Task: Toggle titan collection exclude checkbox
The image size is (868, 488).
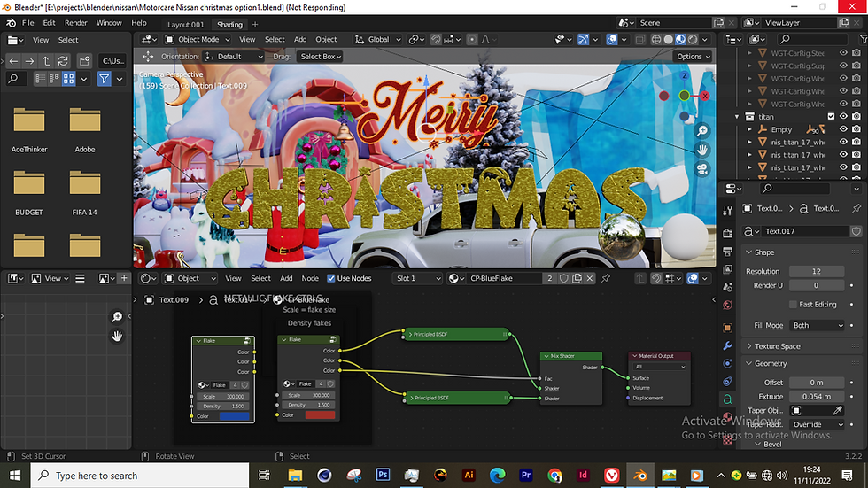Action: tap(831, 117)
